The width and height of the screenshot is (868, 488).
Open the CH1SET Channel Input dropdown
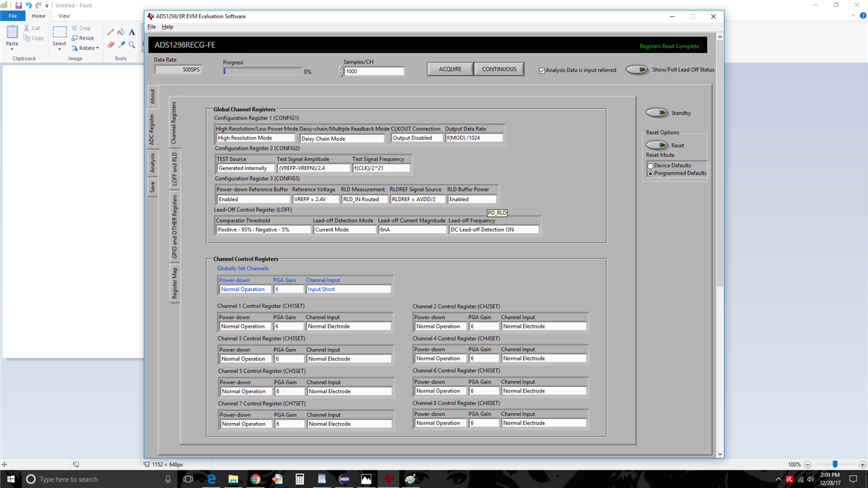(x=349, y=326)
